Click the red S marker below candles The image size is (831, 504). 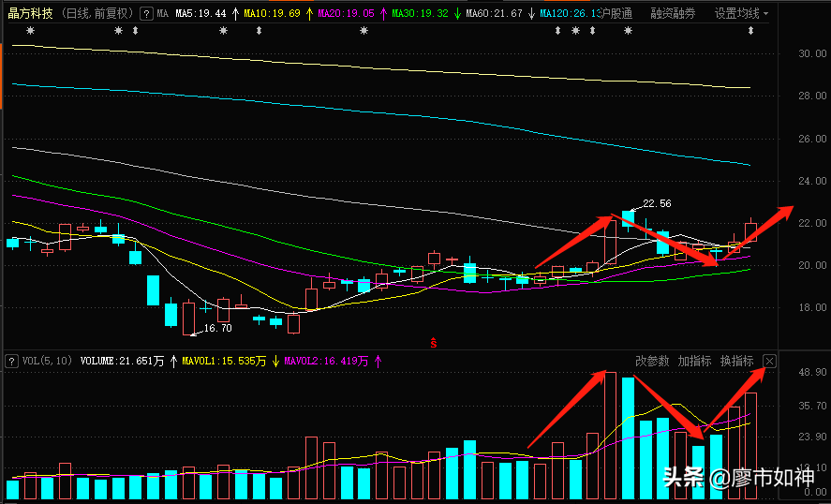click(434, 342)
